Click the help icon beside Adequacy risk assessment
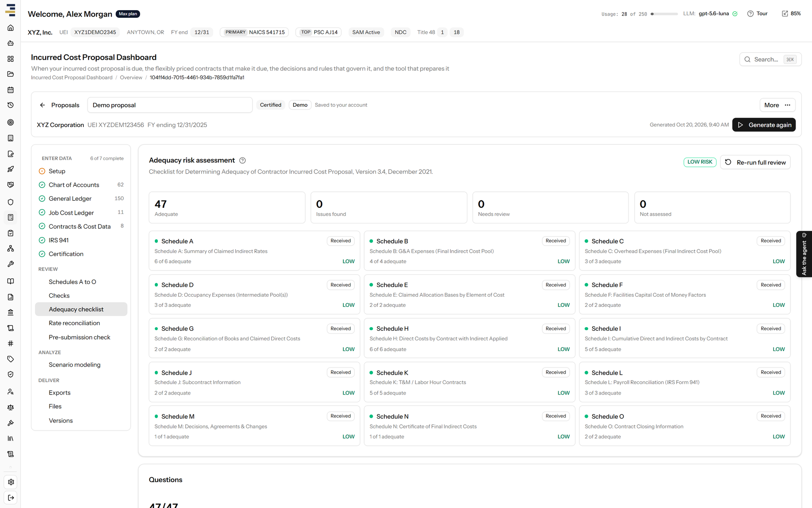812x508 pixels. [x=242, y=160]
